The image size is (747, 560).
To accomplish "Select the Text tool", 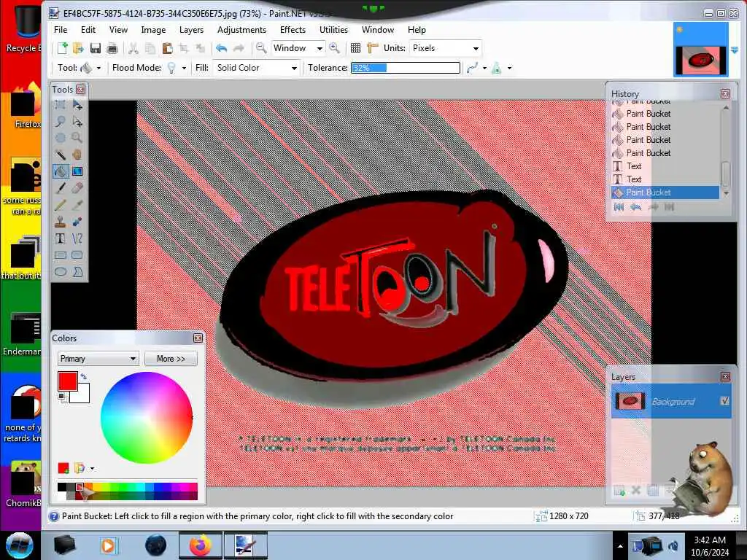I will tap(61, 238).
